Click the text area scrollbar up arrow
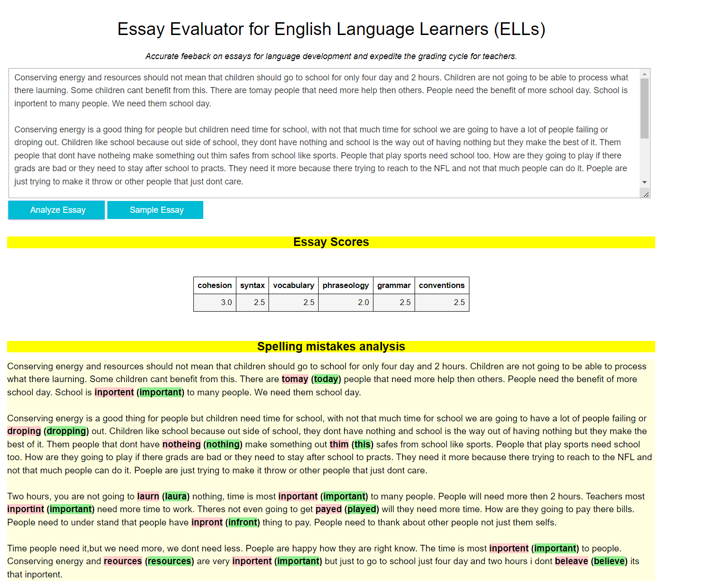Viewport: 728px width, 585px height. (x=644, y=74)
